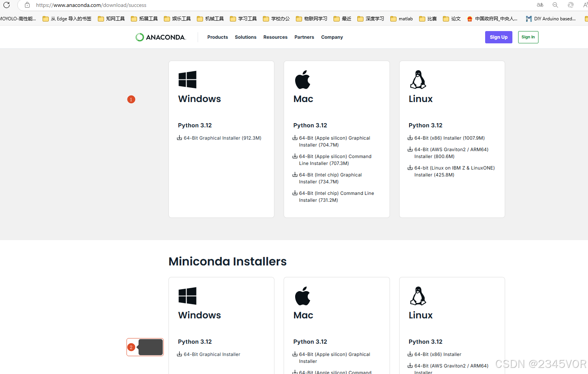The width and height of the screenshot is (588, 374).
Task: Open the 物联网学习 bookmark folder
Action: point(312,18)
